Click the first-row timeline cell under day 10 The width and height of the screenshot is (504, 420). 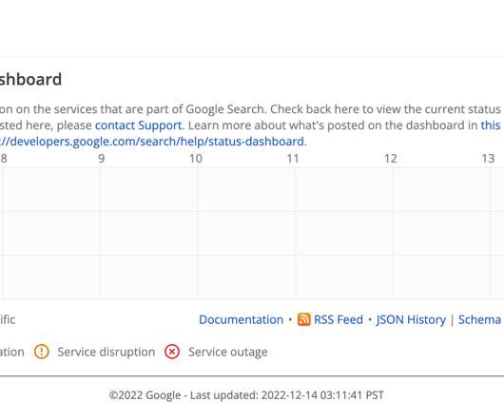click(x=247, y=189)
